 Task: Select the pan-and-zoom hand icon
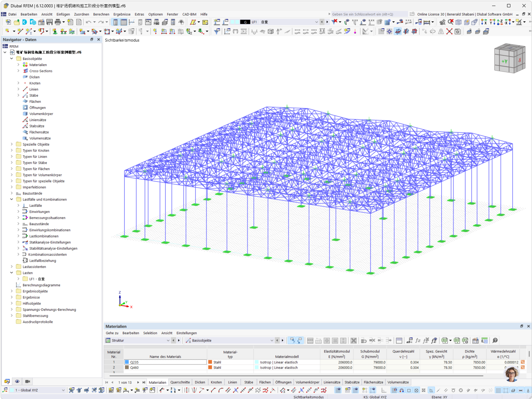click(x=443, y=22)
